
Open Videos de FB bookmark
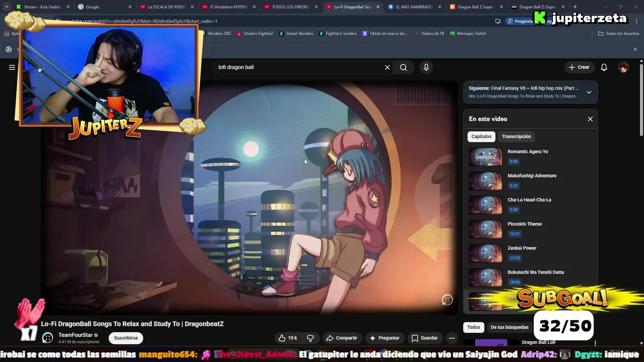[x=429, y=34]
